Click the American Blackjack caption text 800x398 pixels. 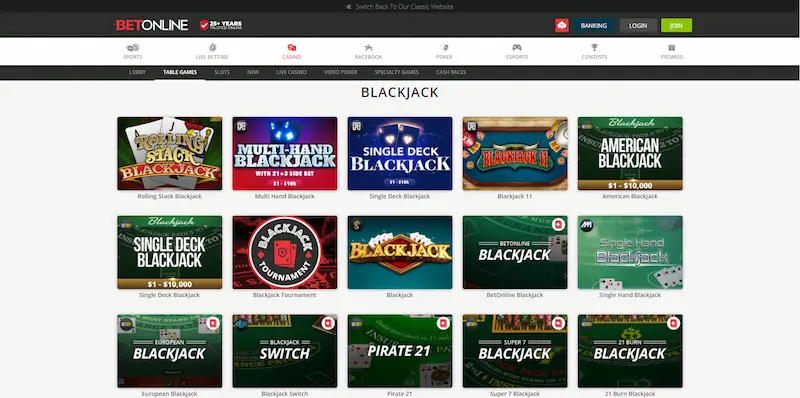[630, 196]
